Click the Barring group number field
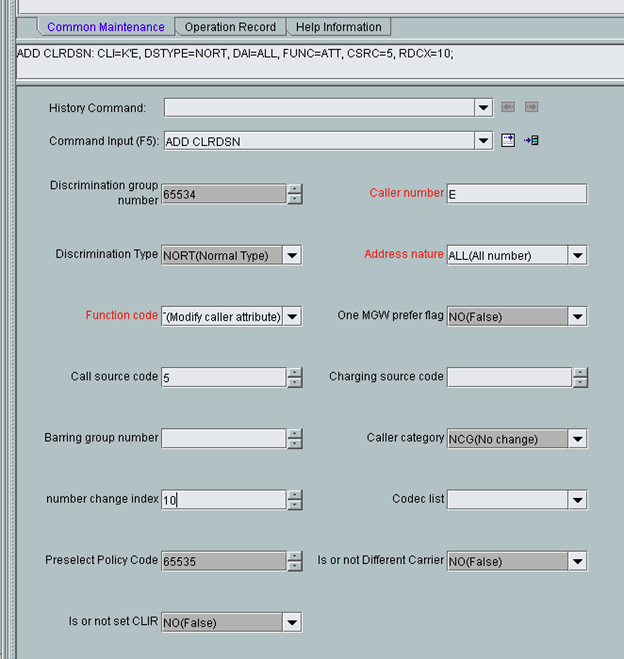This screenshot has height=659, width=624. coord(224,439)
